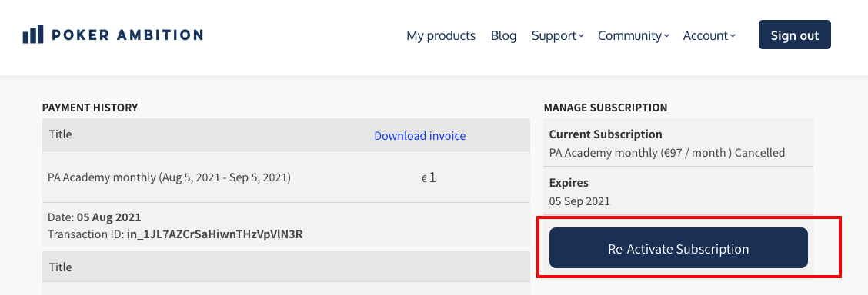The height and width of the screenshot is (295, 868).
Task: Open My products page
Action: tap(441, 35)
